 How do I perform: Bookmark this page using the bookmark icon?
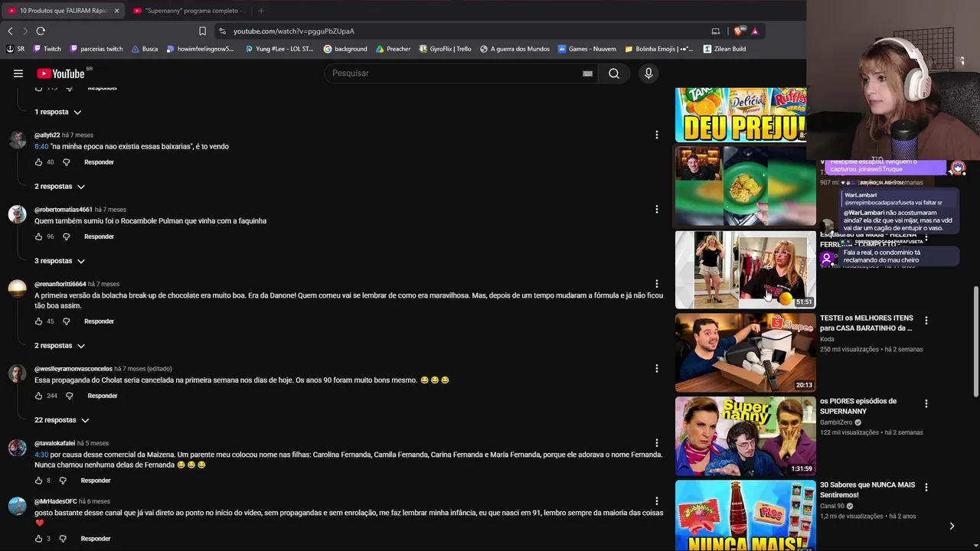tap(202, 31)
